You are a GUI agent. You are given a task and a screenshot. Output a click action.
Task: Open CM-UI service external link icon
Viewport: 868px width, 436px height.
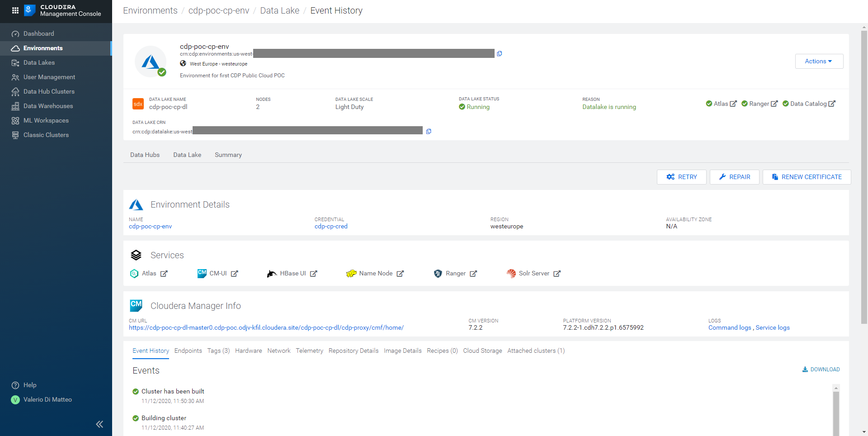pos(235,274)
